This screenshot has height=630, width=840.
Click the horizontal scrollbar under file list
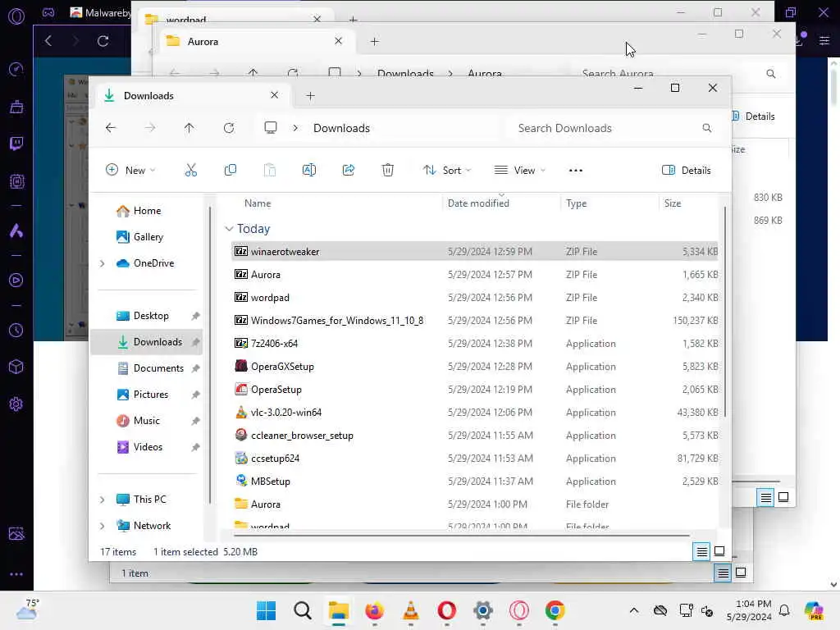(x=462, y=535)
